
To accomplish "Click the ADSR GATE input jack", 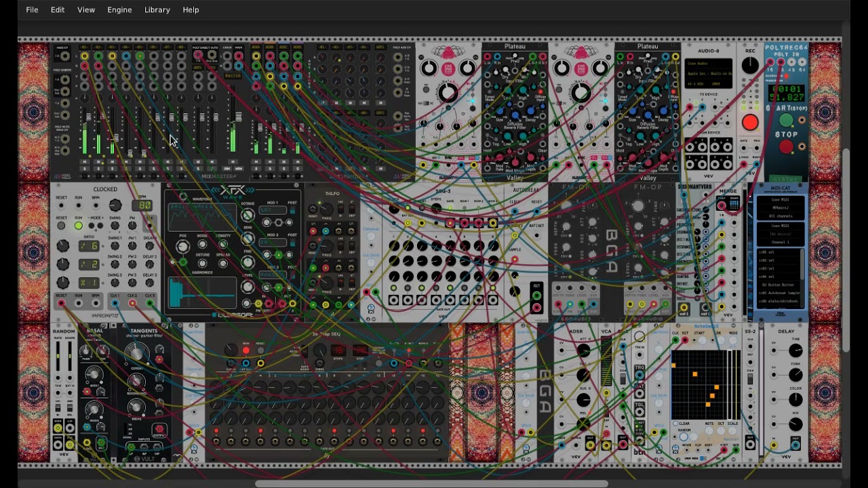I will pos(561,445).
